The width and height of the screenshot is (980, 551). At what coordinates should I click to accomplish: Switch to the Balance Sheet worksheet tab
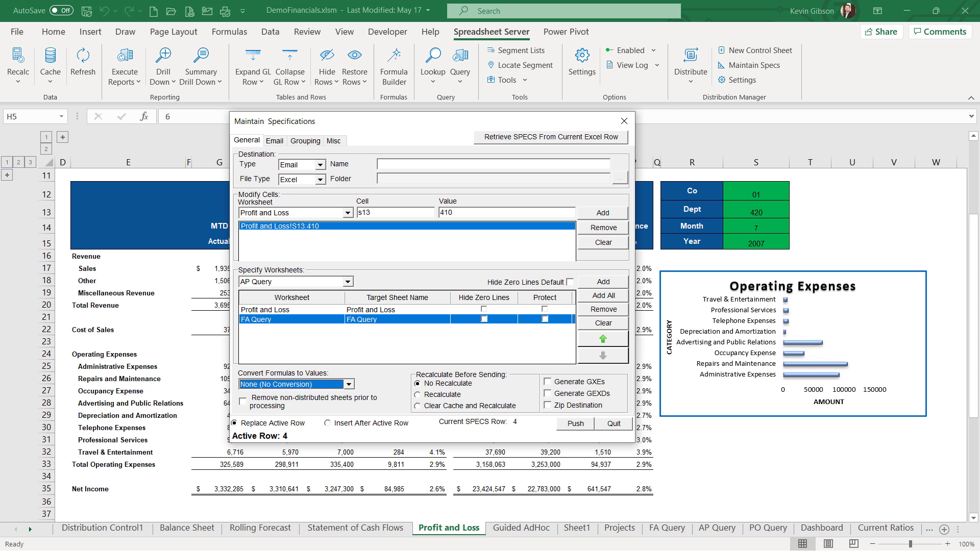pos(187,528)
